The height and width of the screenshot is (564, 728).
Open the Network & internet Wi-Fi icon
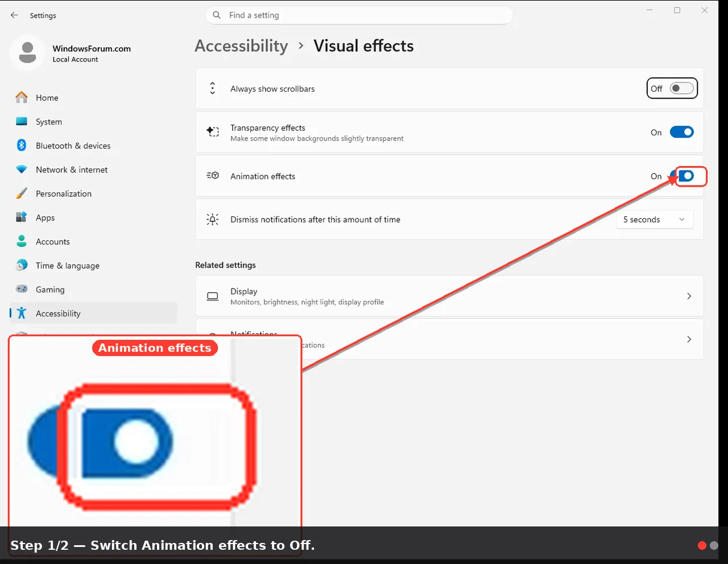tap(22, 170)
